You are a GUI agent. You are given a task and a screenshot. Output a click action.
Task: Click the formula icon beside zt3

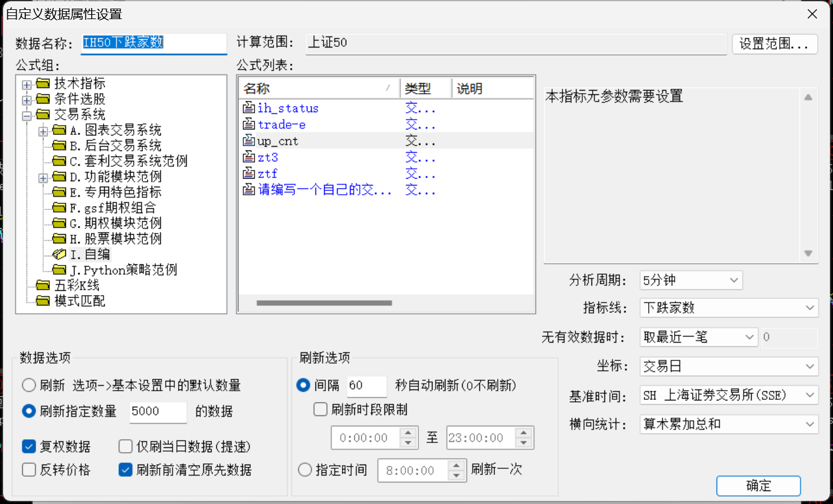249,157
